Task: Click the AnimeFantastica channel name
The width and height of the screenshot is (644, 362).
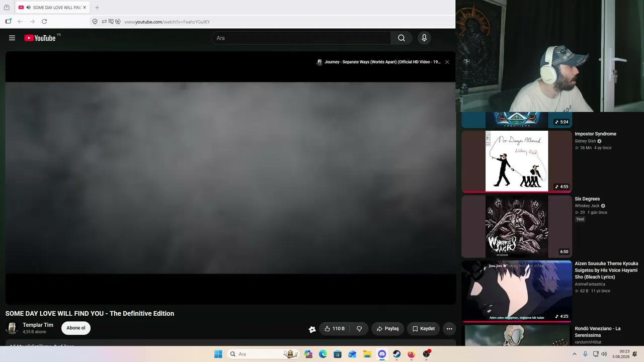Action: coord(590,285)
